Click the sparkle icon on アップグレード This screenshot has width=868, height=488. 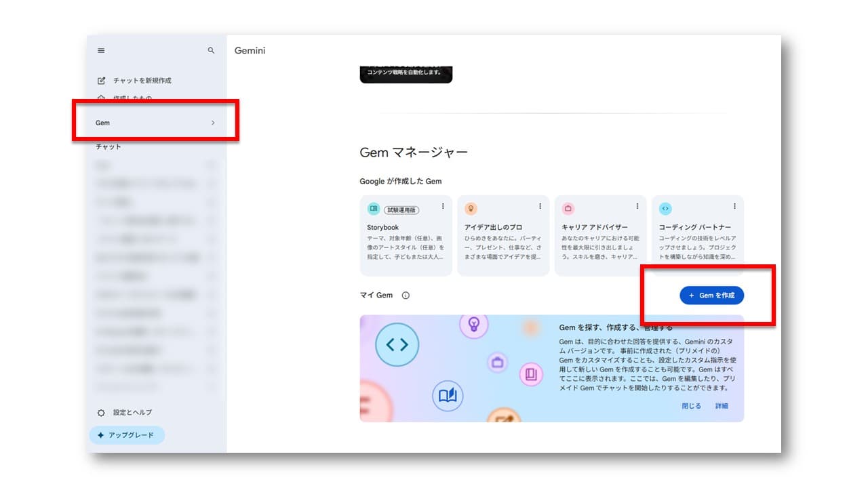(100, 435)
